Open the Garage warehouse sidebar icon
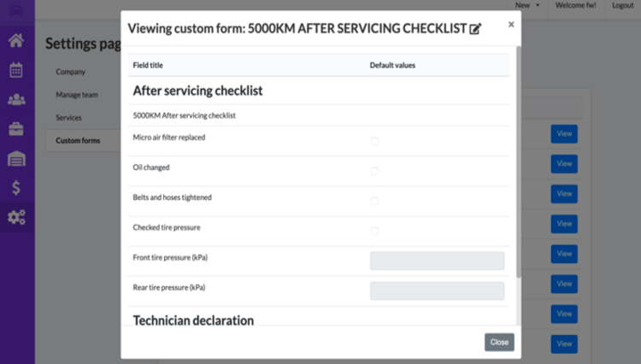 click(16, 158)
